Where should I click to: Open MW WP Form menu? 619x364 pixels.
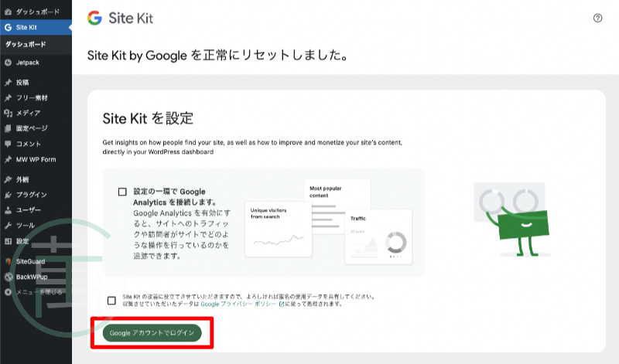tap(36, 159)
